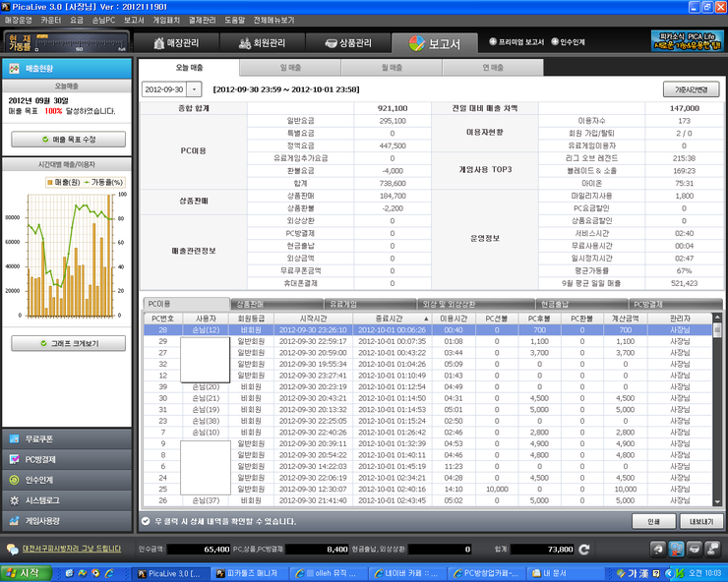Sort by the 시작시간 column header
This screenshot has width=728, height=582.
[314, 319]
